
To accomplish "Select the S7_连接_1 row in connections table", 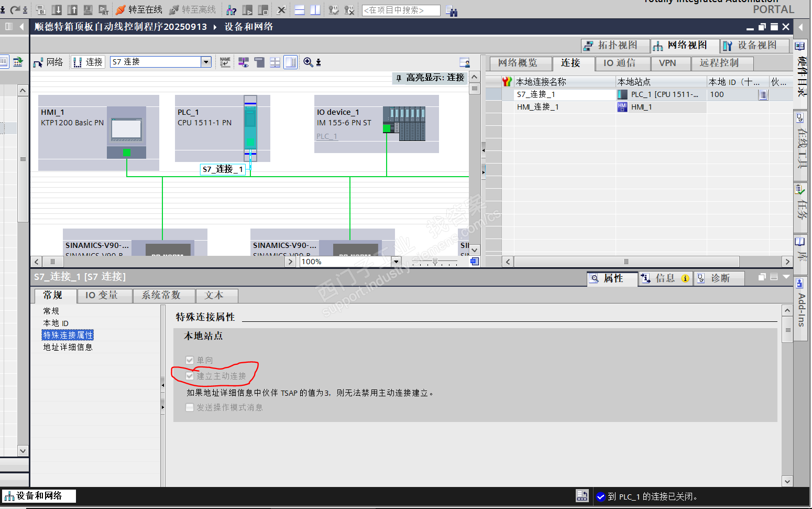I will 639,94.
